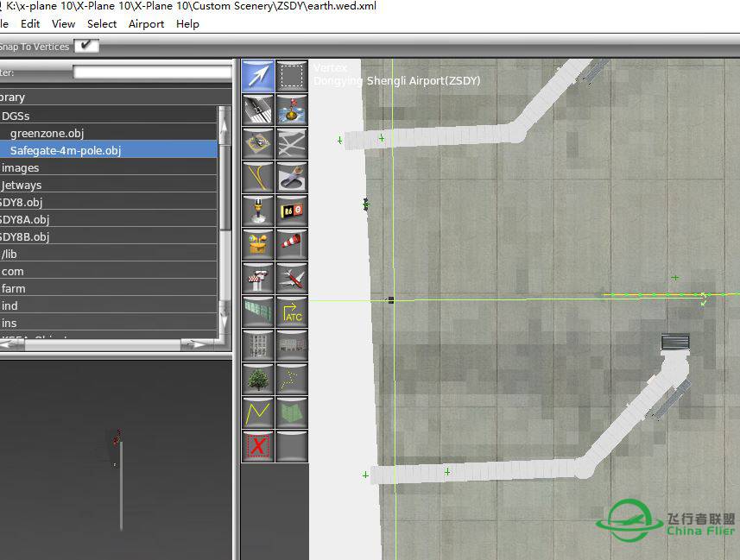Select SDY8B.obj in the library list
This screenshot has height=560, width=740.
click(109, 236)
